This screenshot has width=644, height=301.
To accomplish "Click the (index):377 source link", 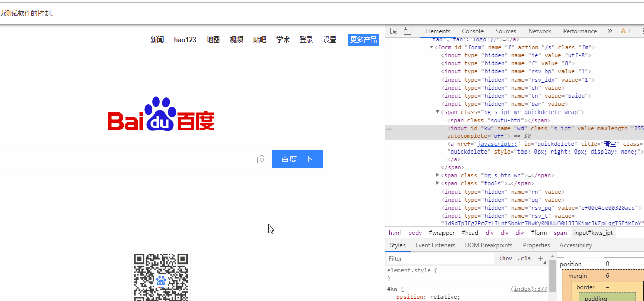I will pyautogui.click(x=529, y=289).
